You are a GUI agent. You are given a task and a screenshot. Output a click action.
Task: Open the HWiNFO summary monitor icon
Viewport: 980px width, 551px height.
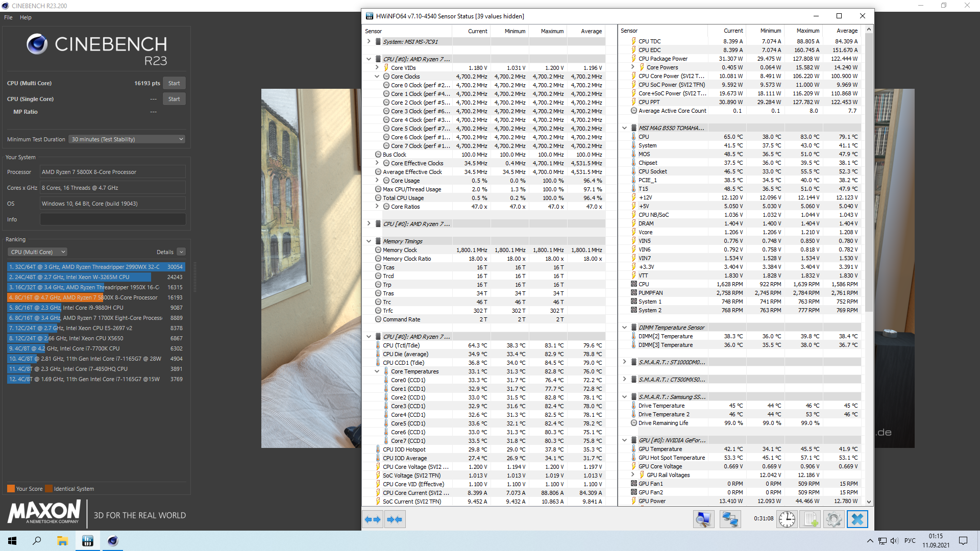coord(703,519)
